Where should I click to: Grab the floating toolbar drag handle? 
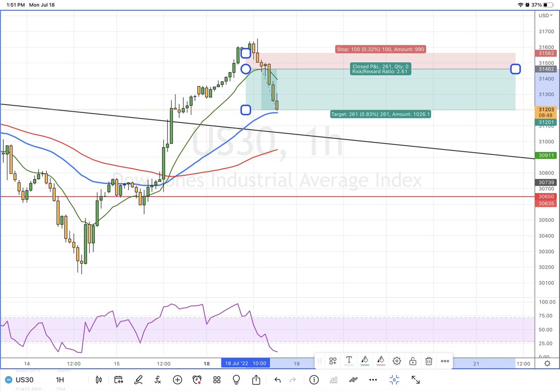point(320,361)
